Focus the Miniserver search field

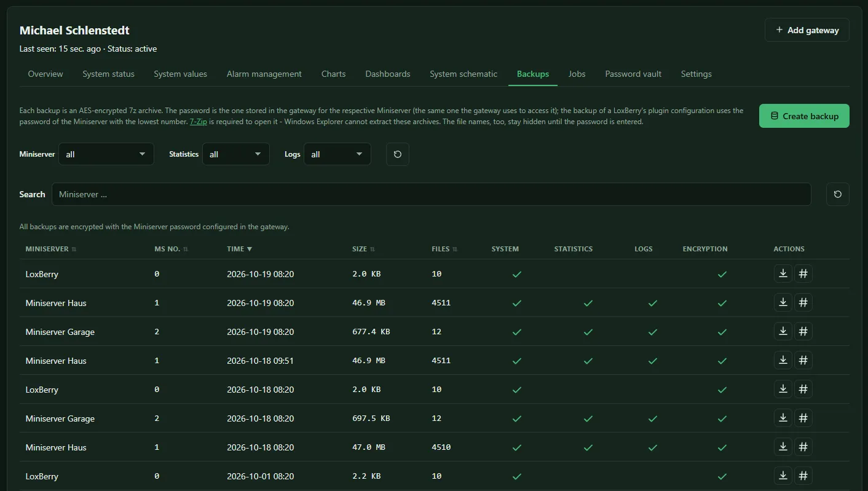click(432, 194)
